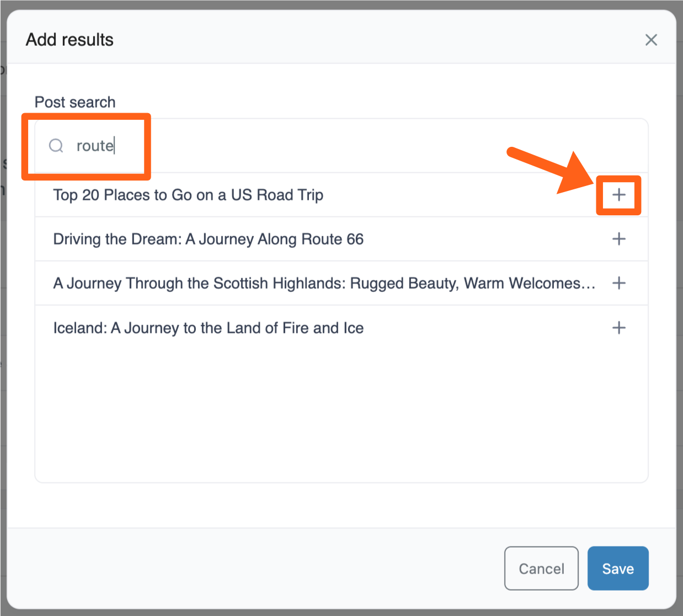Click the 'Post search' field label
Viewport: 683px width, 616px height.
click(x=75, y=102)
